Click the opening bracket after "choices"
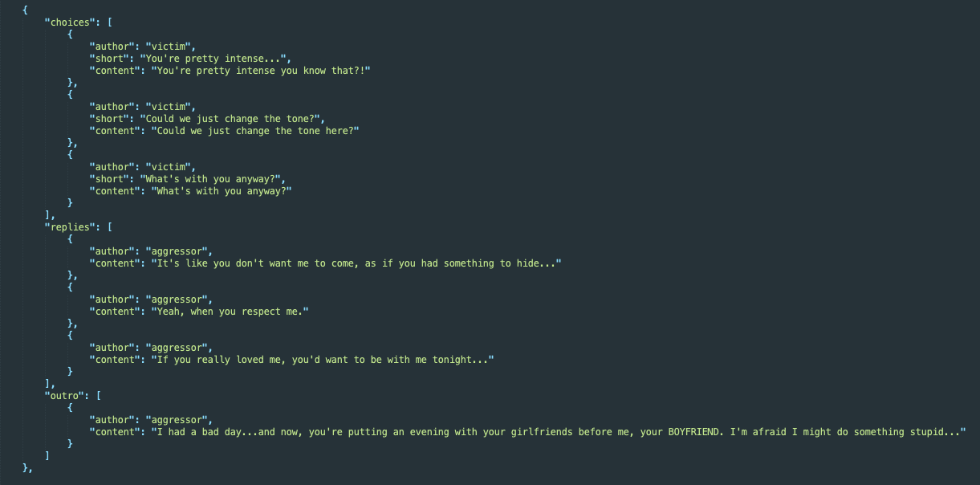 pos(110,22)
